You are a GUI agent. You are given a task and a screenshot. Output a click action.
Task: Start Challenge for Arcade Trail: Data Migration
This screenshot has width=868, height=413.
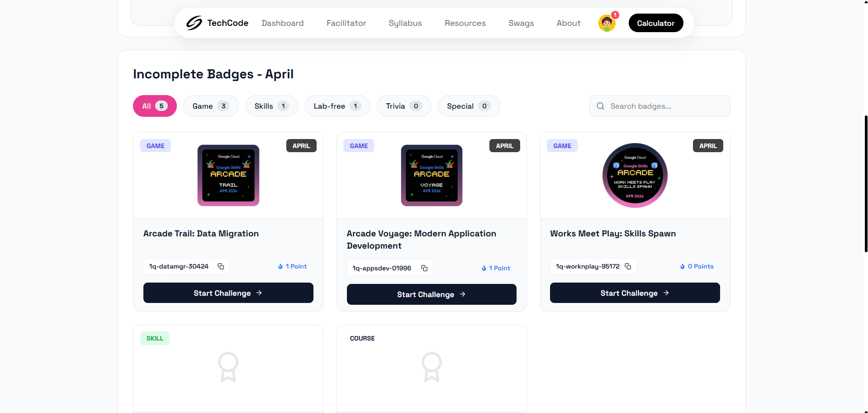(228, 293)
